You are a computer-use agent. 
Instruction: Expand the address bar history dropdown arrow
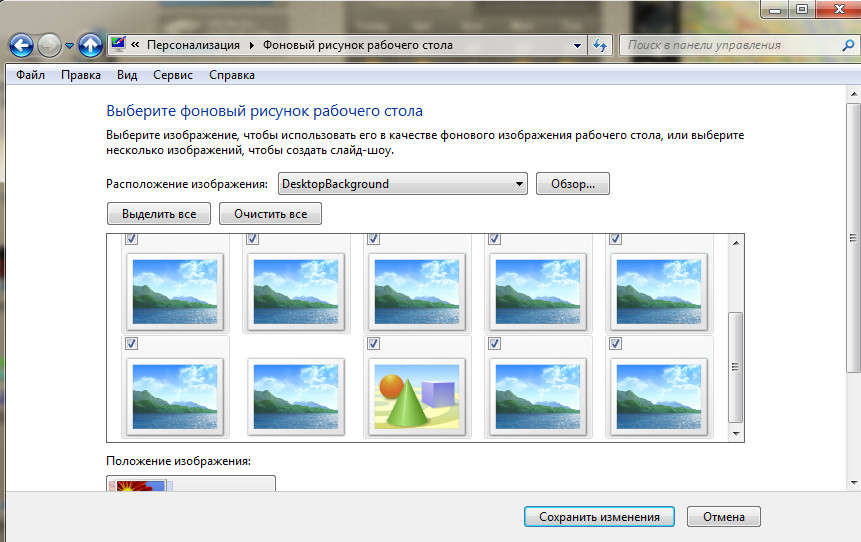tap(577, 45)
